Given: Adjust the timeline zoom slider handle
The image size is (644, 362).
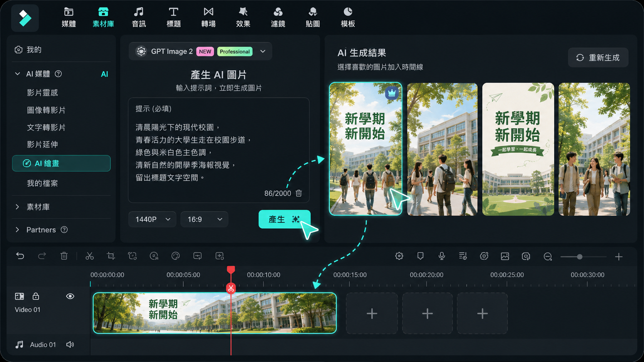Looking at the screenshot, I should [579, 257].
